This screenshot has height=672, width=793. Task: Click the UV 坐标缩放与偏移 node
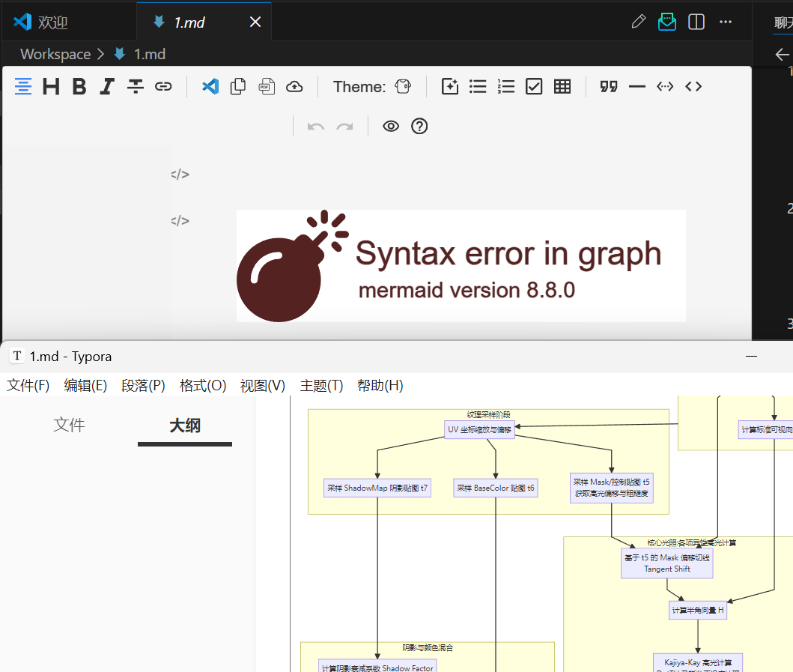pyautogui.click(x=479, y=429)
